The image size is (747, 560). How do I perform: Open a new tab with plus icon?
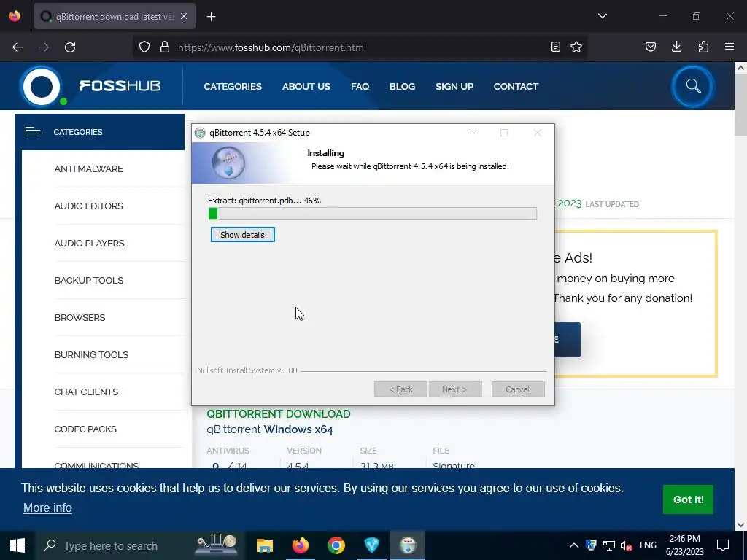tap(211, 17)
